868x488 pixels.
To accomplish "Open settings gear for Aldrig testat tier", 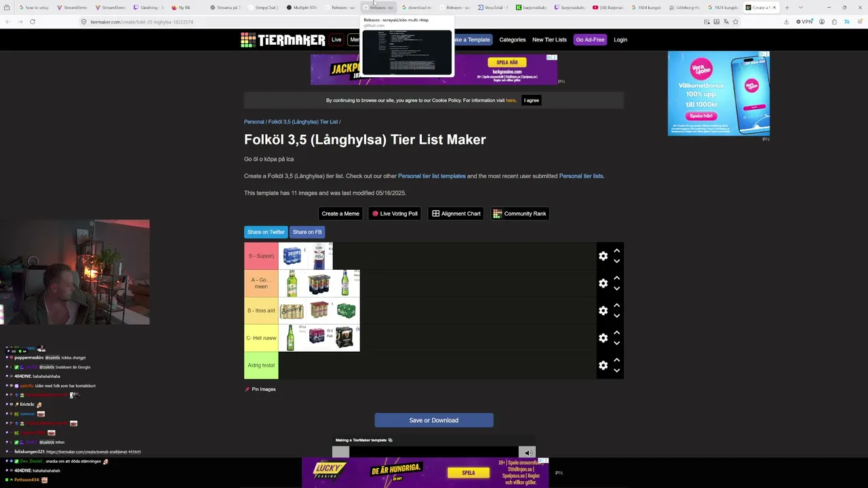I will point(603,365).
